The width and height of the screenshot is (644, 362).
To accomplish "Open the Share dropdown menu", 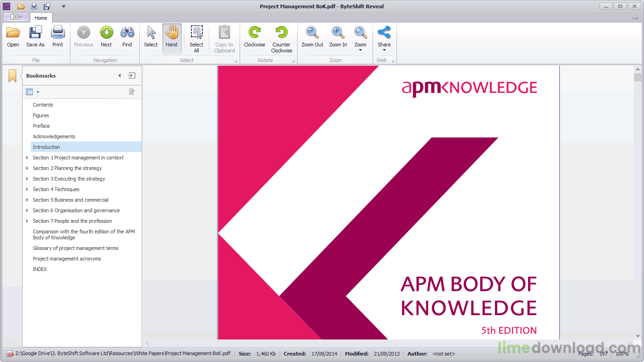I will pos(384,39).
